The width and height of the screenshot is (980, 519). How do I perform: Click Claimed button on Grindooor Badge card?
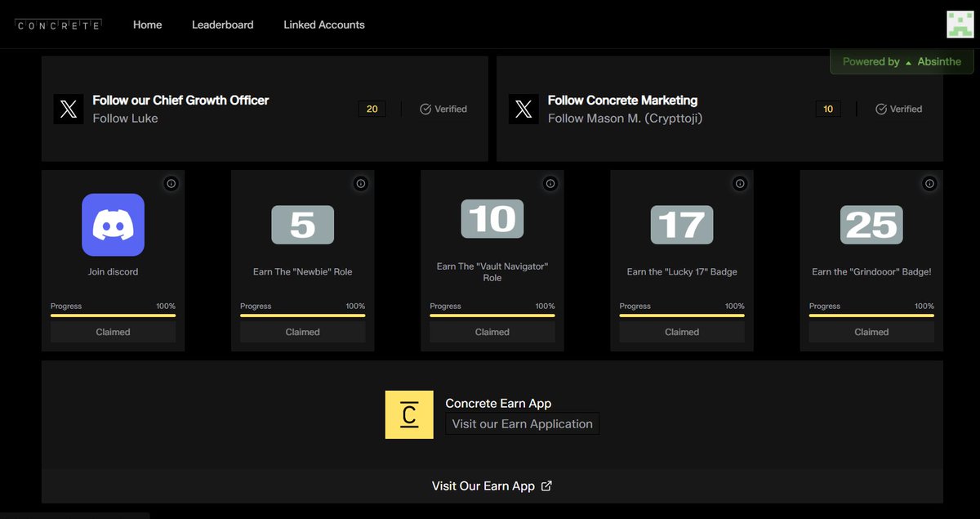click(871, 332)
